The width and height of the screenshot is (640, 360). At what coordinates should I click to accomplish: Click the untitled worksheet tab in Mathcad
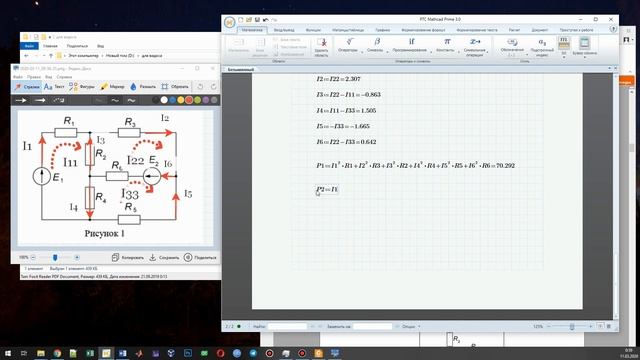coord(240,69)
